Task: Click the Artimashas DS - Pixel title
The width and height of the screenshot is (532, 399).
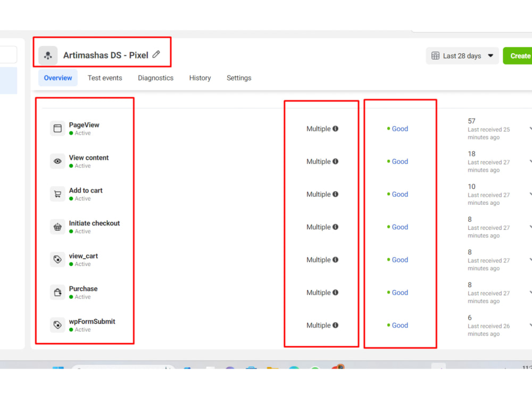Action: tap(106, 55)
